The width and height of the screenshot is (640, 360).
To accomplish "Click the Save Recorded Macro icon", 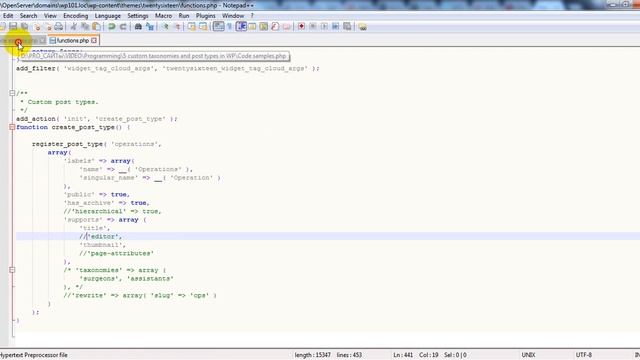I will [x=347, y=27].
